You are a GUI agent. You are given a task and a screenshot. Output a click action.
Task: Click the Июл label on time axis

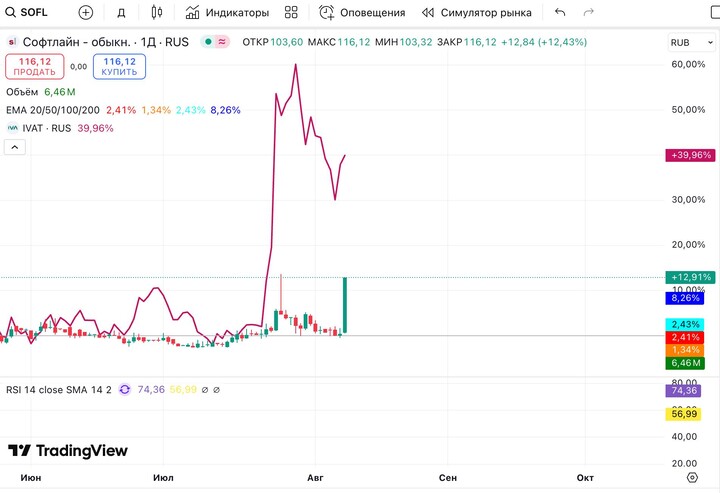pyautogui.click(x=163, y=478)
